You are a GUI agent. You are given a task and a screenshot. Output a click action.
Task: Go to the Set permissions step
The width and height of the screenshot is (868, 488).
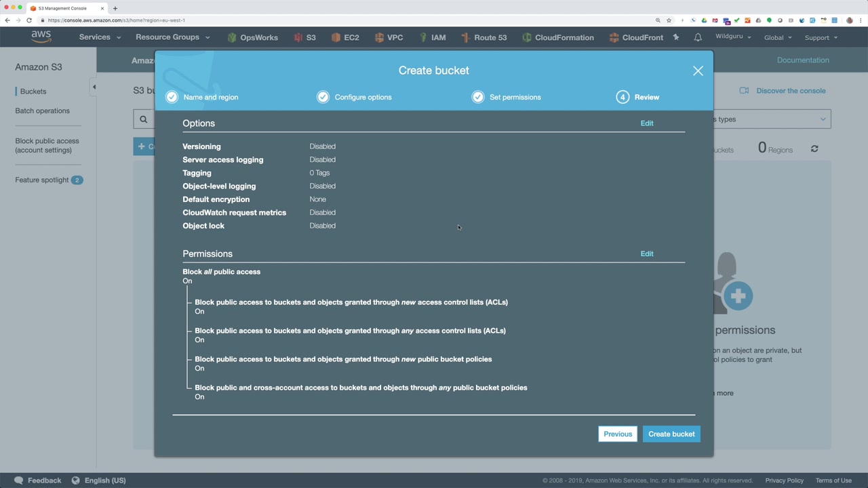(507, 97)
